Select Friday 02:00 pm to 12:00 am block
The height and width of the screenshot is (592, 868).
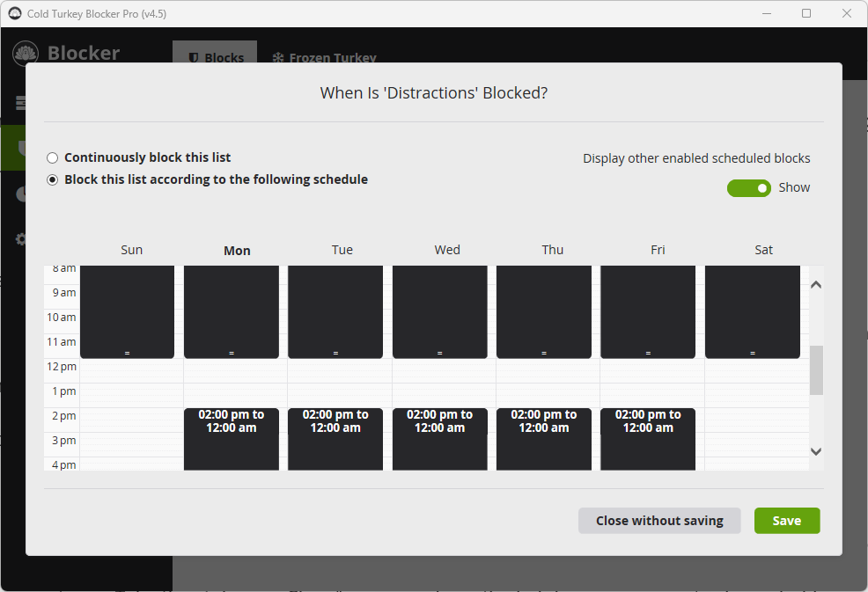point(648,439)
